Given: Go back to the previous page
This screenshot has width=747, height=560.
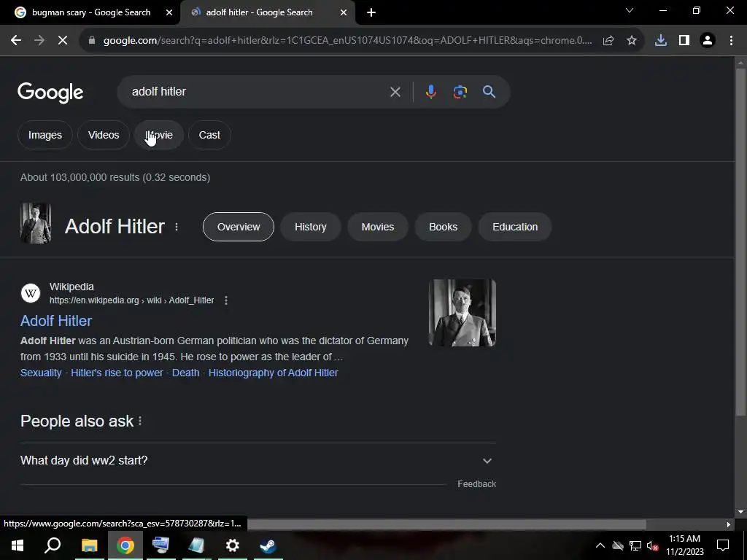Looking at the screenshot, I should pyautogui.click(x=16, y=41).
